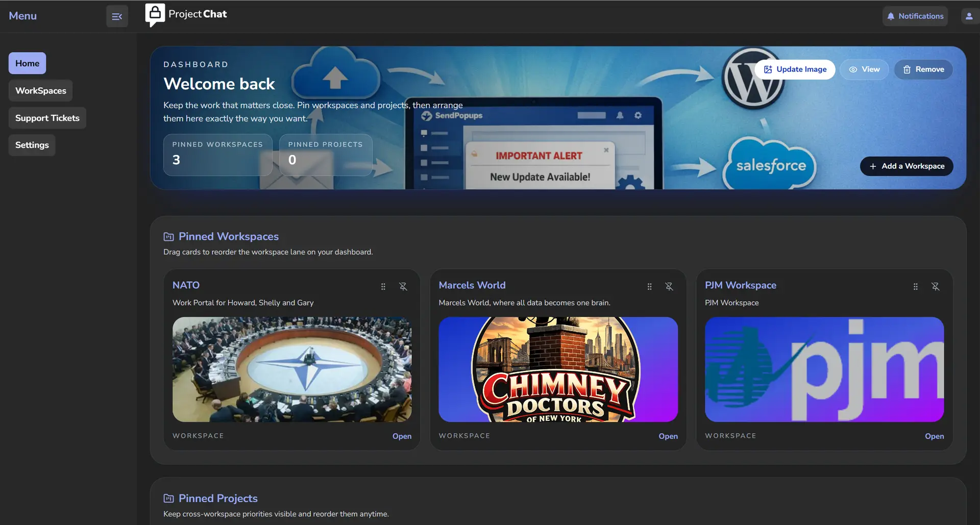Viewport: 980px width, 525px height.
Task: Click the NATO card drag handle
Action: pyautogui.click(x=383, y=287)
